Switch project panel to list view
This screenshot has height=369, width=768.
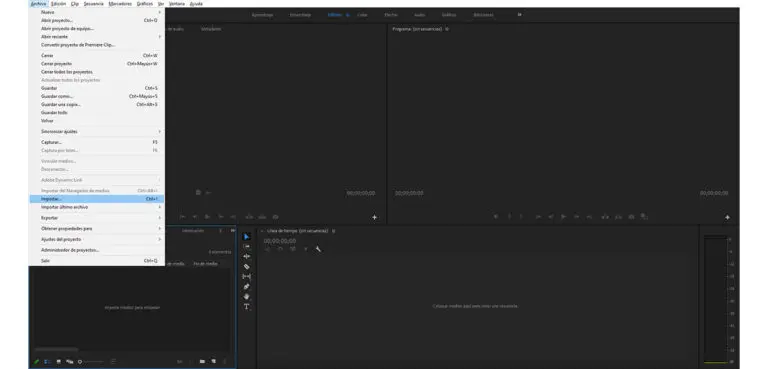[x=48, y=362]
